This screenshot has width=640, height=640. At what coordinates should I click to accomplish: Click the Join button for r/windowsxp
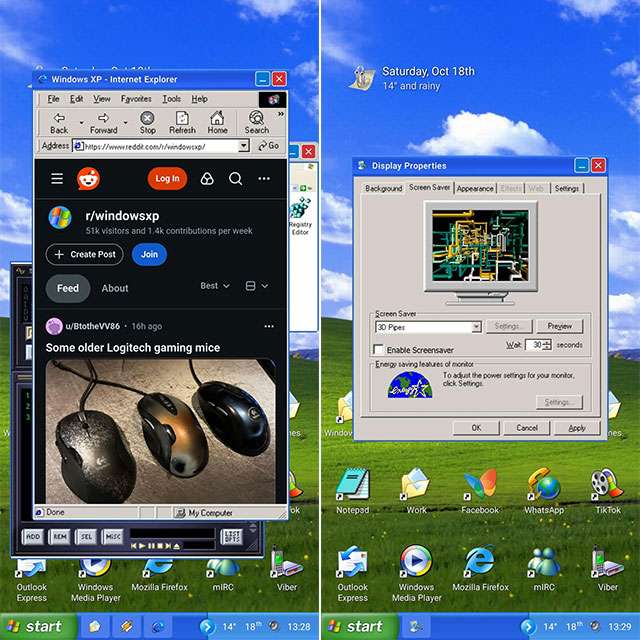coord(149,254)
